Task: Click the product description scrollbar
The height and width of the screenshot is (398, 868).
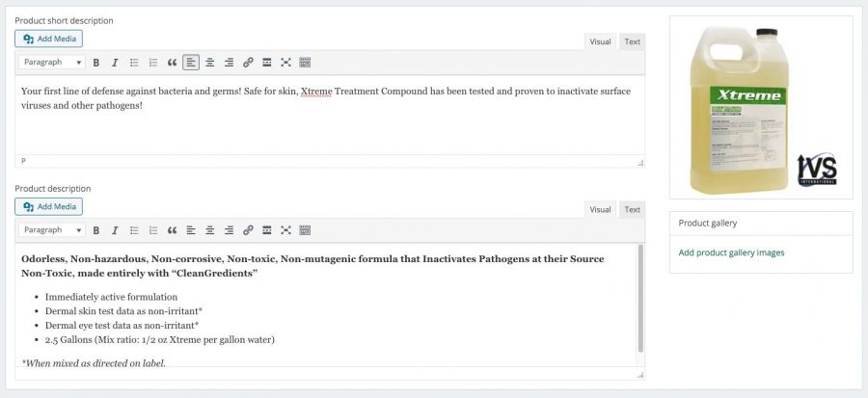Action: point(640,299)
